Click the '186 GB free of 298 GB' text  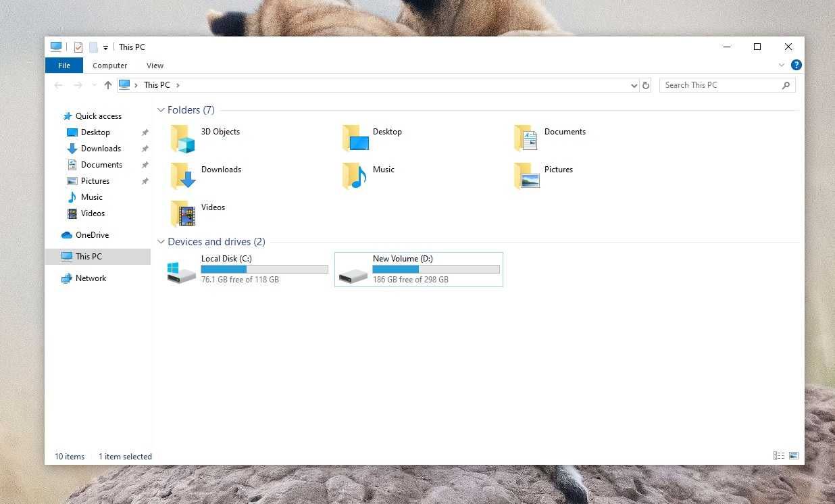point(411,280)
